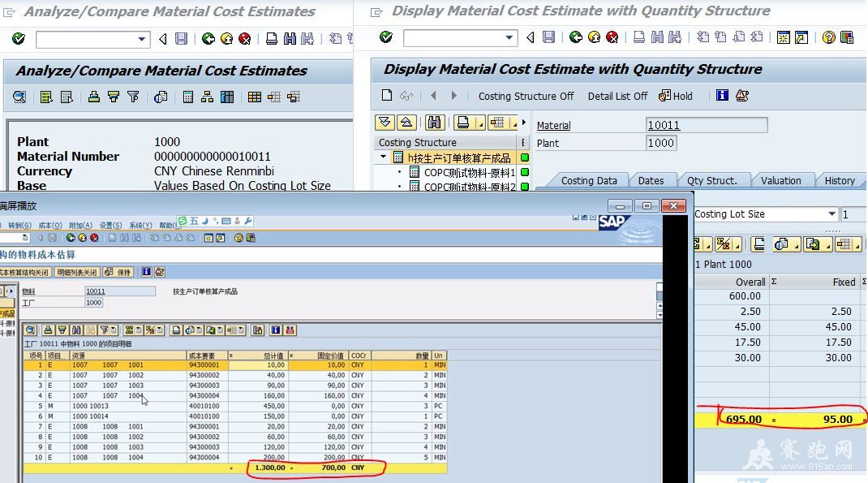Switch to History tab
868x483 pixels.
click(x=840, y=180)
